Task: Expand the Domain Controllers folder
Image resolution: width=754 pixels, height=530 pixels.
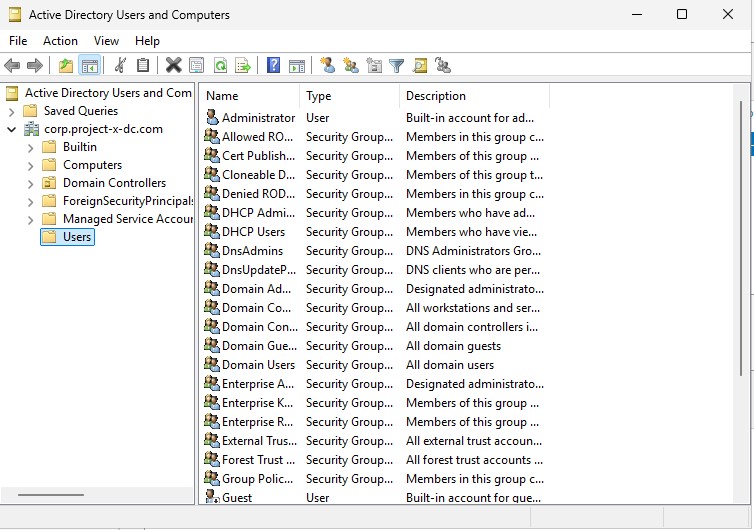Action: [31, 183]
